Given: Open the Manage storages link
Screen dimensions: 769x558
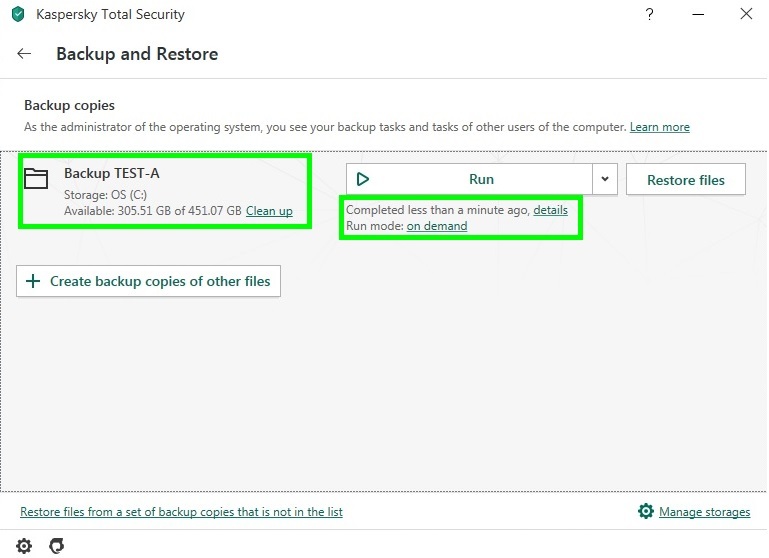Looking at the screenshot, I should [704, 512].
